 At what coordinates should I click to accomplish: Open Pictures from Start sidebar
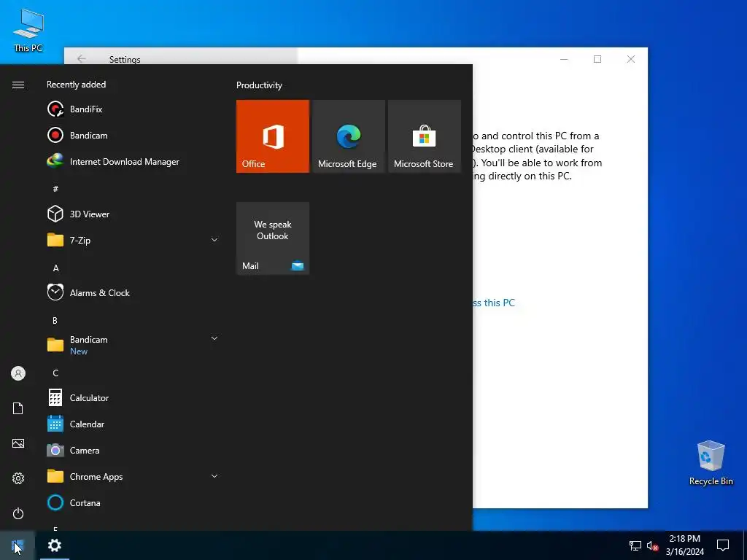coord(18,443)
